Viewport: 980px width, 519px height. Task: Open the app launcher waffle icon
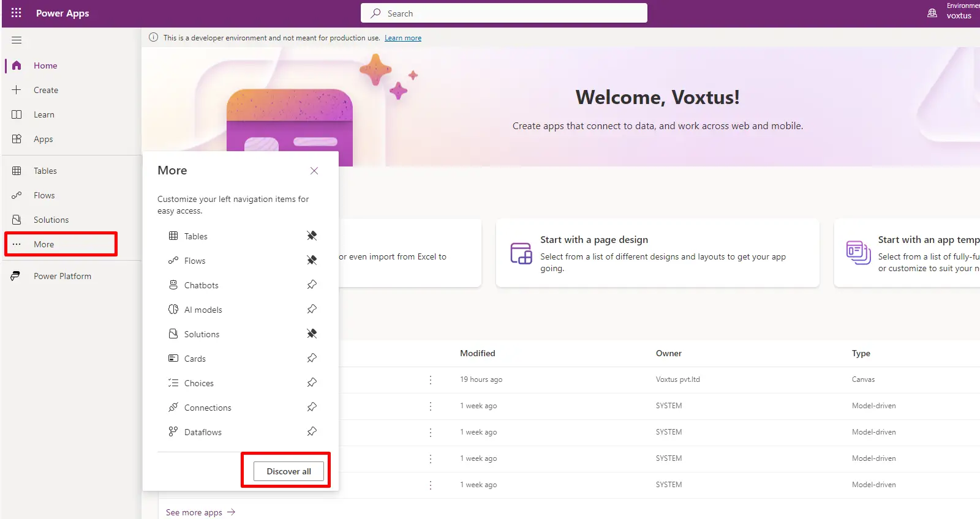pyautogui.click(x=16, y=13)
